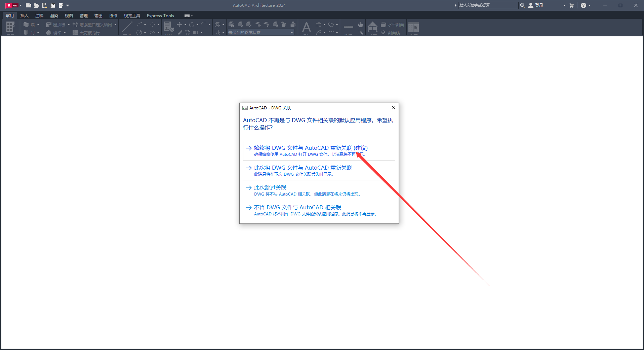644x350 pixels.
Task: Select the Line drawing tool
Action: click(x=127, y=27)
